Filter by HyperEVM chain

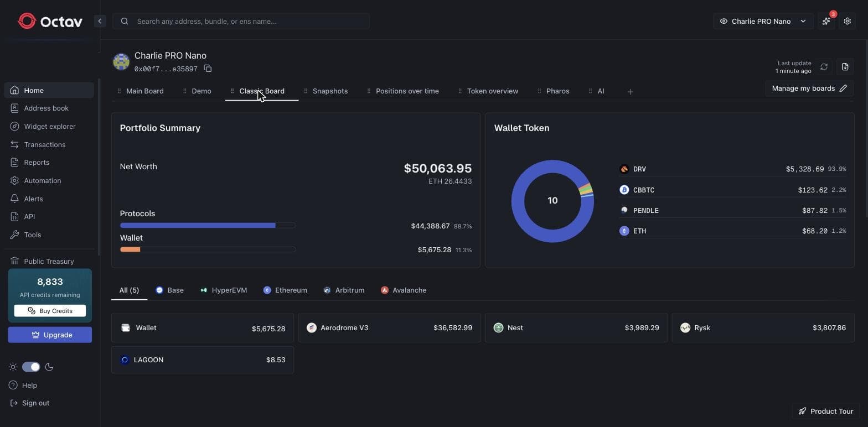click(x=224, y=290)
